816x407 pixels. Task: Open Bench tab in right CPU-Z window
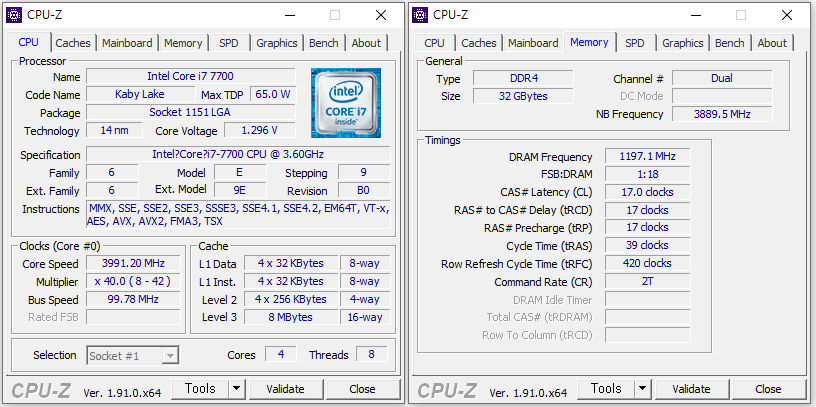[x=730, y=43]
